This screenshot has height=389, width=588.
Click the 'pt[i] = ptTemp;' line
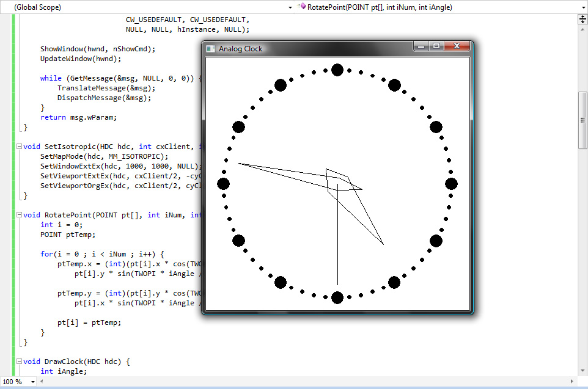(89, 322)
